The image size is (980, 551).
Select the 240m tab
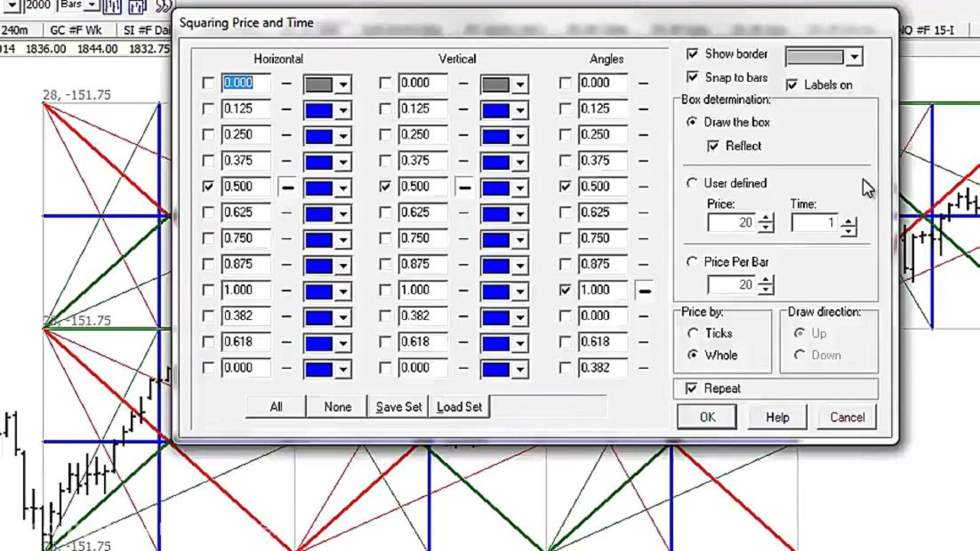(17, 30)
